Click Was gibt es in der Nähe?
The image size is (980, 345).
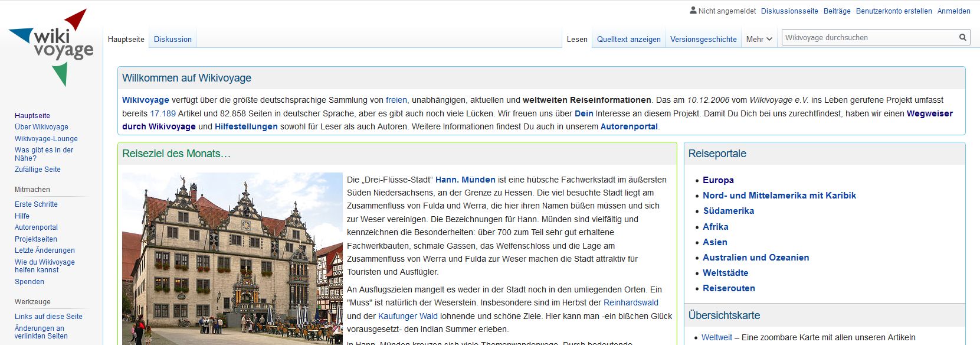(x=44, y=154)
